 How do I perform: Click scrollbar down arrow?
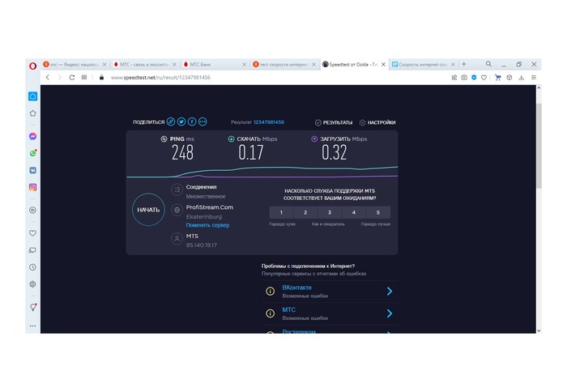539,330
